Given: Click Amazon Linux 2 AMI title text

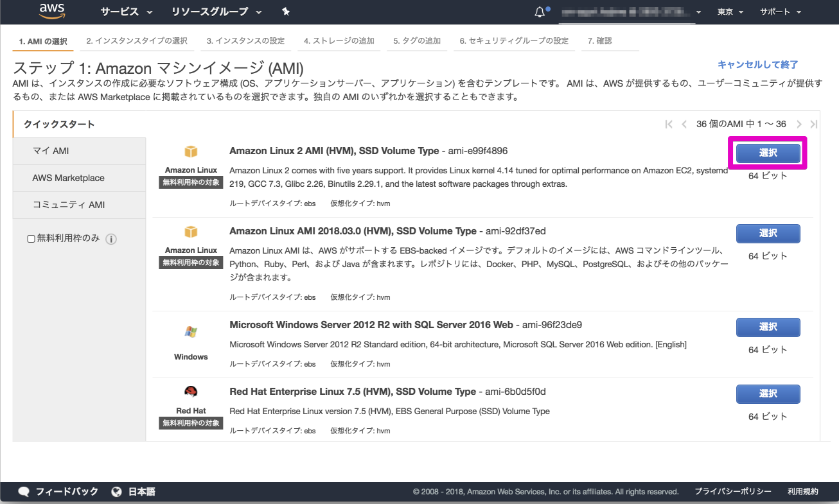Looking at the screenshot, I should click(x=334, y=151).
